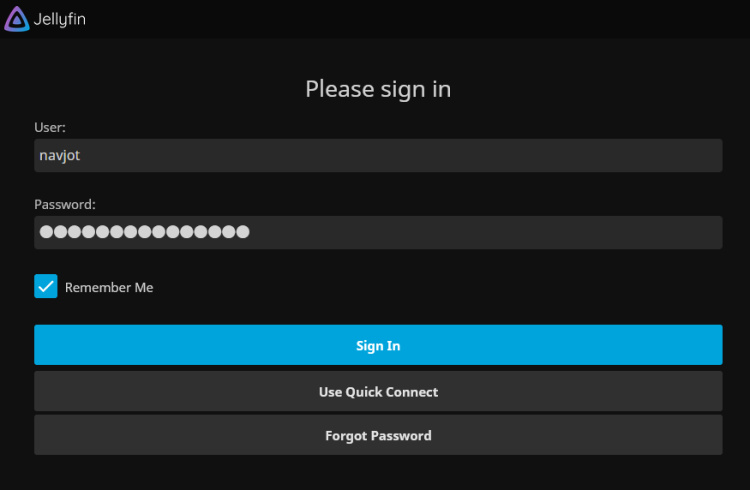The image size is (750, 490).
Task: Click the Sign In button text
Action: click(378, 346)
